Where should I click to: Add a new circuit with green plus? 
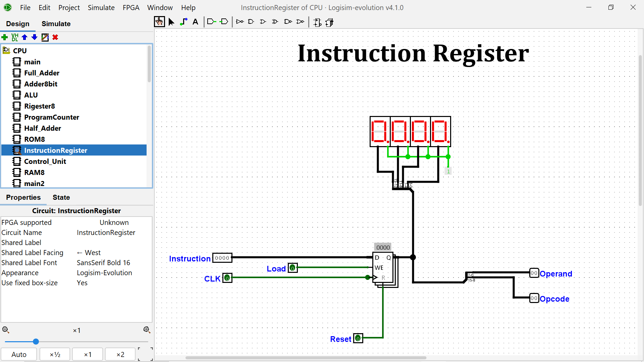[x=5, y=37]
